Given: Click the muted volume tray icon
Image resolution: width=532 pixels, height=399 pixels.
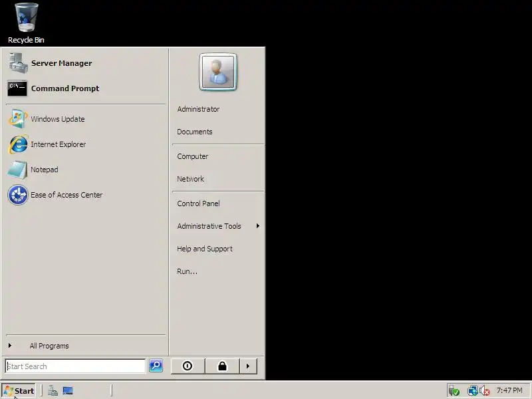Looking at the screenshot, I should (x=485, y=391).
